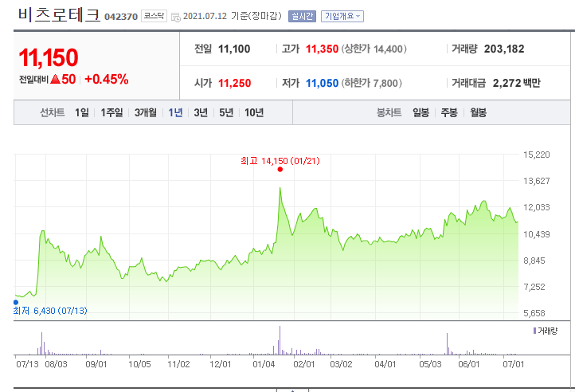Viewport: 575px width, 392px height.
Task: Select the 5년 line chart tab
Action: (226, 112)
